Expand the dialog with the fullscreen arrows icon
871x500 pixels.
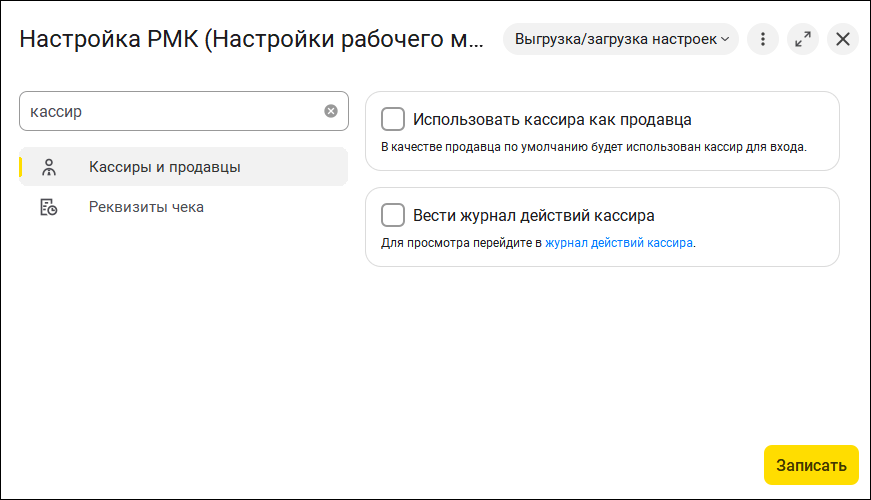pos(803,39)
